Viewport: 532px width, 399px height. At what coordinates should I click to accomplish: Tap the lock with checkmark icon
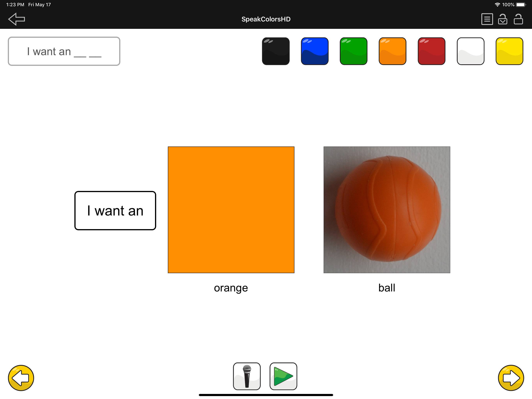[x=502, y=19]
